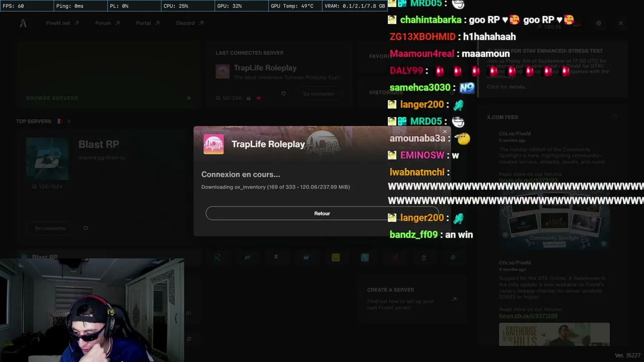The image size is (644, 362).
Task: Expand the Top Servers chevron toggle
Action: click(x=69, y=121)
